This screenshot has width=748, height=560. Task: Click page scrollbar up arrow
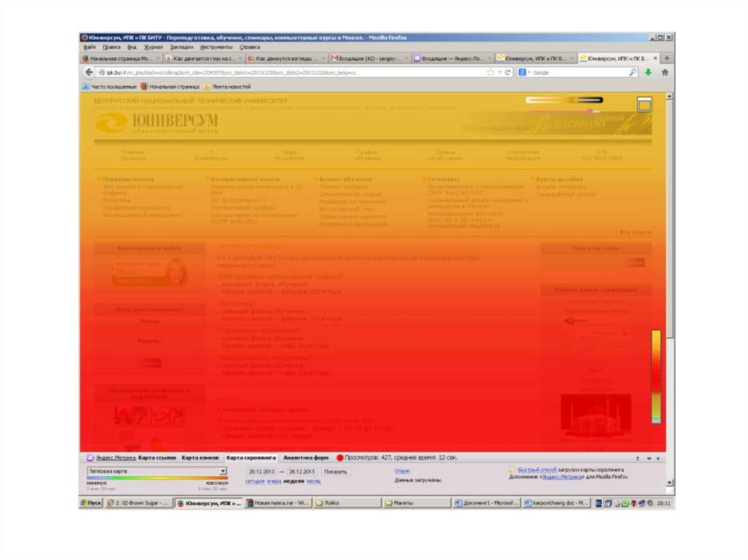coord(669,97)
